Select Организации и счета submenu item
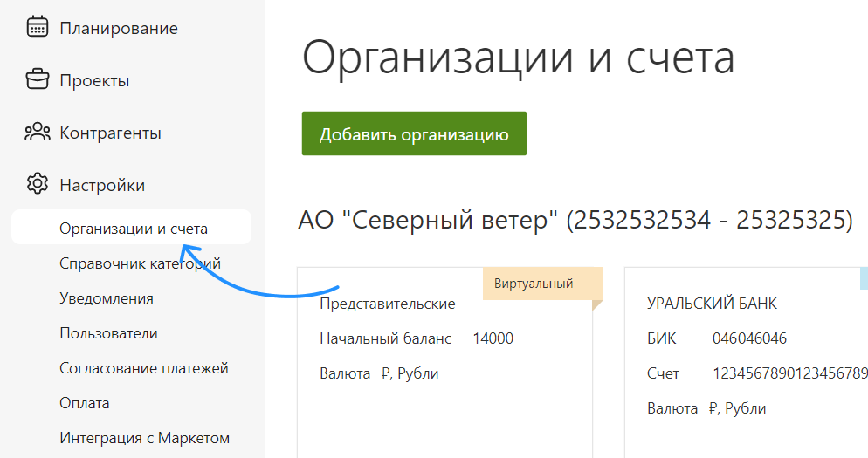This screenshot has height=458, width=868. [133, 229]
